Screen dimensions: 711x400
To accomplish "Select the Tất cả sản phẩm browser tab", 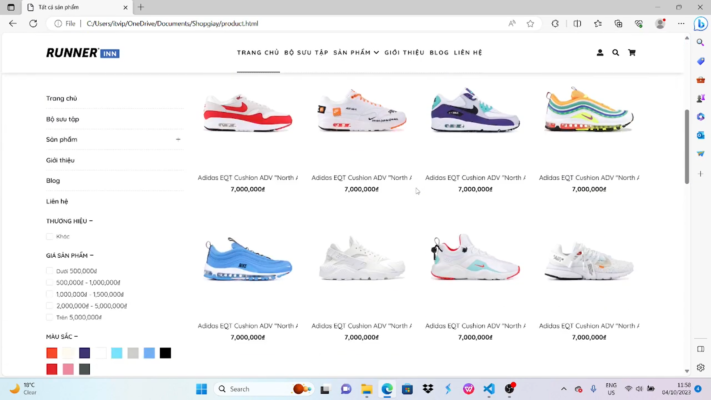I will click(77, 7).
